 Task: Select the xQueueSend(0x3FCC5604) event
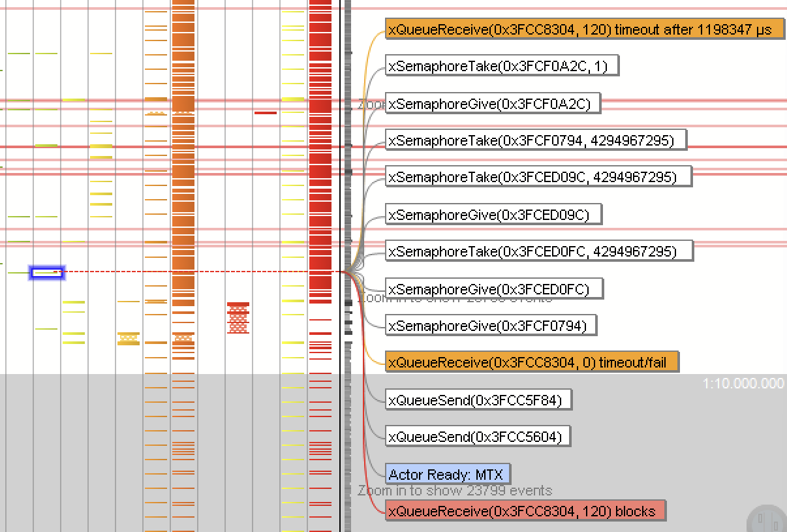[x=478, y=435]
